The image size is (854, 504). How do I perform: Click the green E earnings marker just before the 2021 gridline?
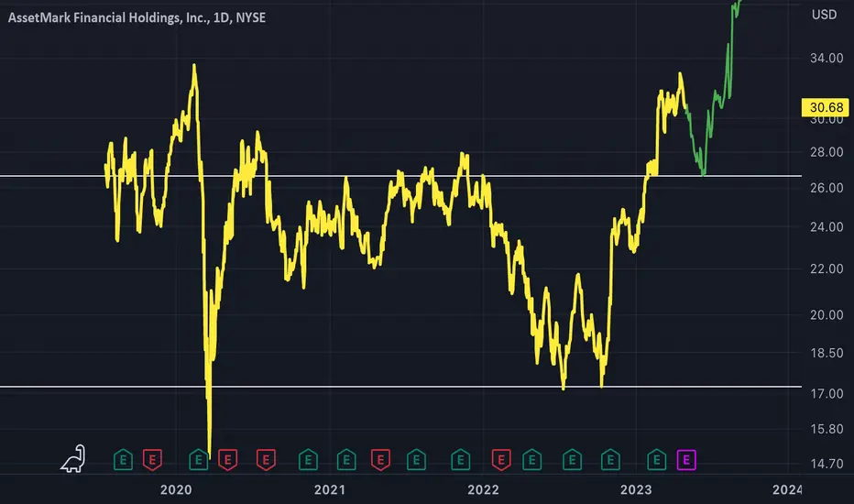[308, 460]
